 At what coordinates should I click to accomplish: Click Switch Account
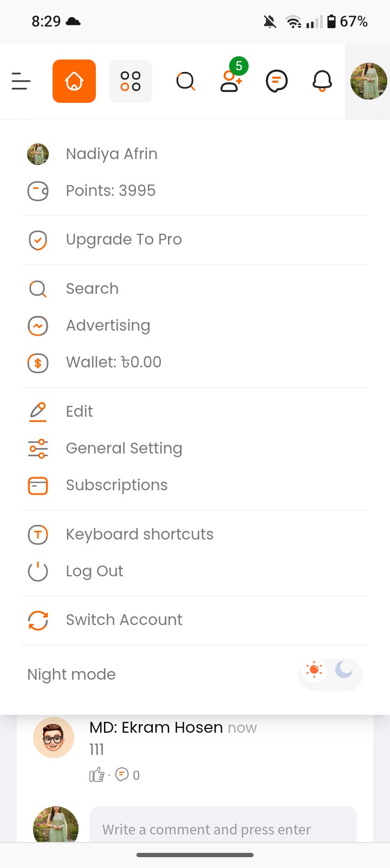coord(123,620)
